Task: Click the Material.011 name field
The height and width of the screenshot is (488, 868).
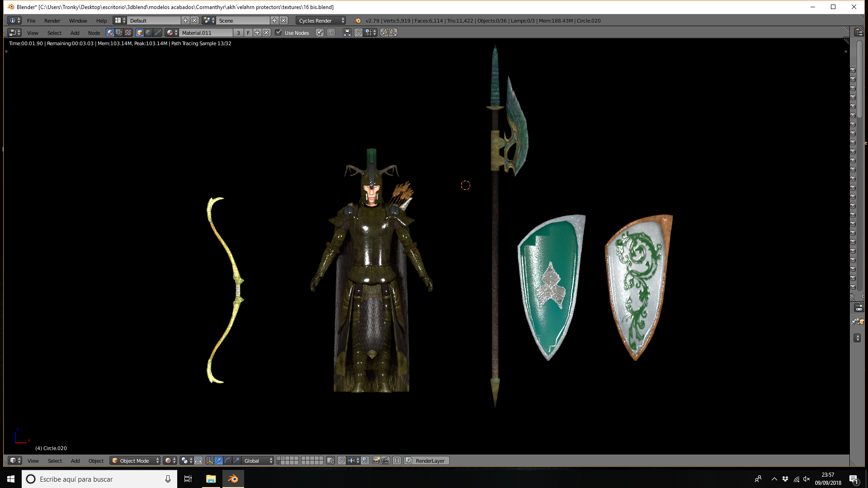Action: [206, 33]
